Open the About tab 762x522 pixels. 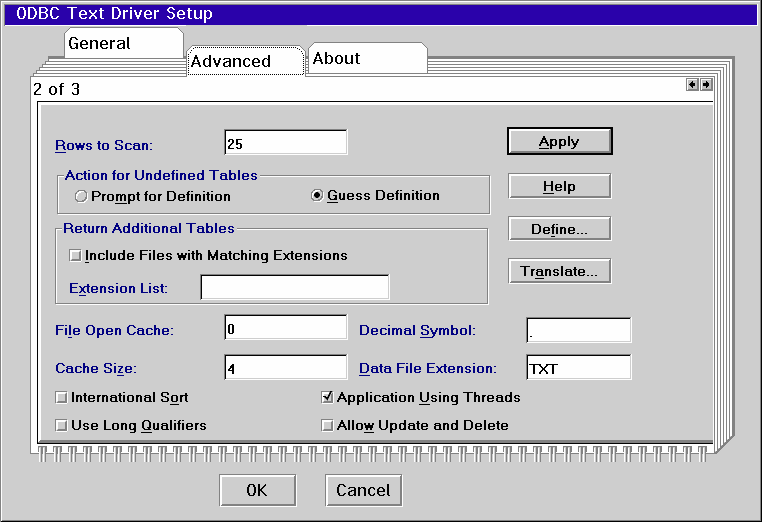point(367,58)
